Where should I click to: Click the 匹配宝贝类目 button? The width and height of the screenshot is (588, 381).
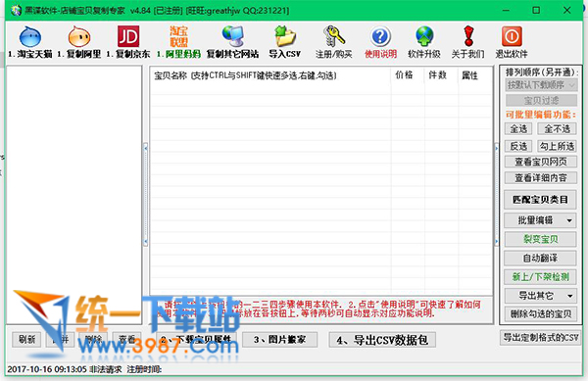tap(540, 199)
